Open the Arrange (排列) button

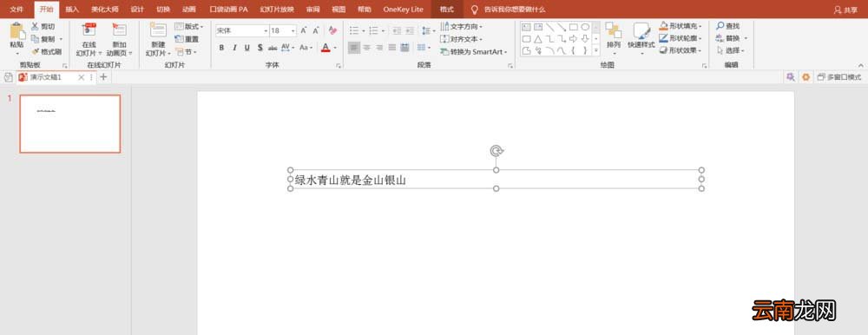click(614, 39)
